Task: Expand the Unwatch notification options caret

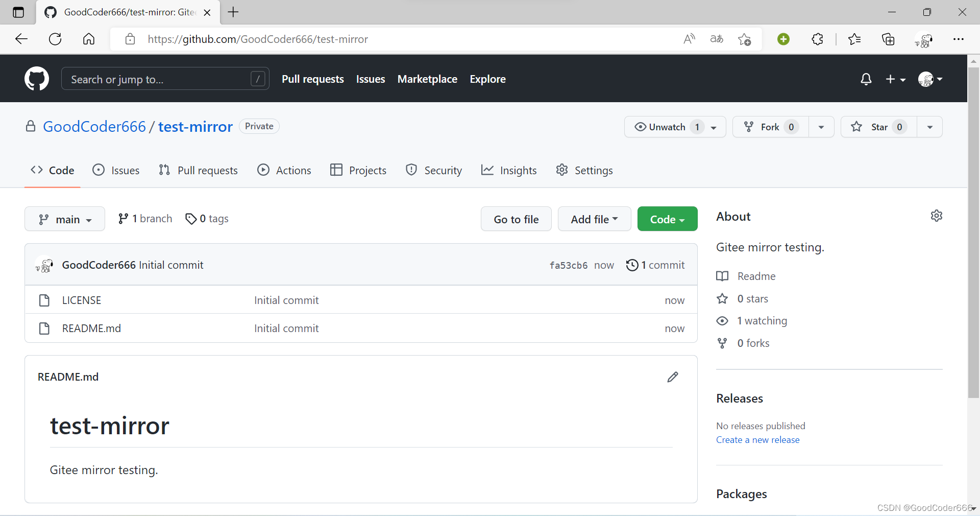Action: (x=714, y=127)
